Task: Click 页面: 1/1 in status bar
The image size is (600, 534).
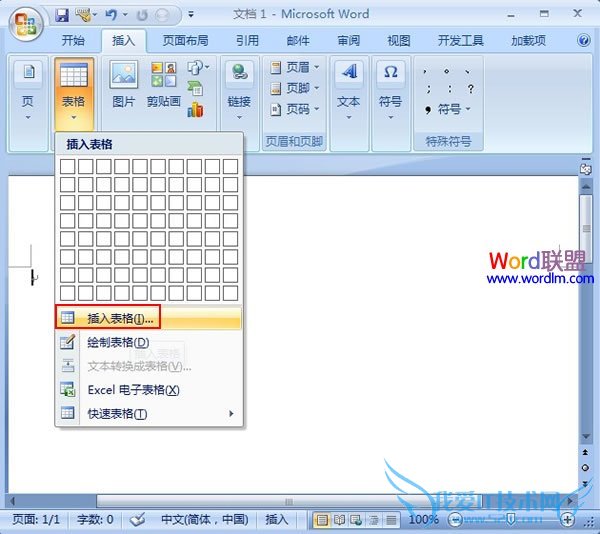Action: click(36, 519)
